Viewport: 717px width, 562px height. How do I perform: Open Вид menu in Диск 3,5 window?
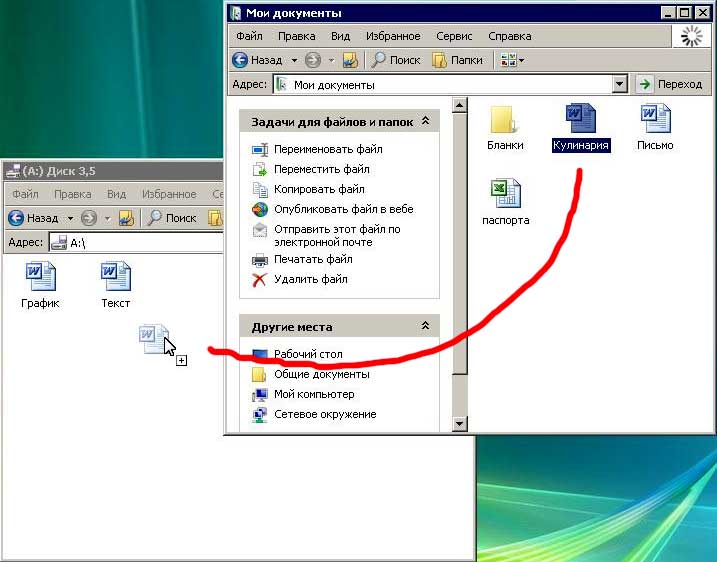coord(116,194)
